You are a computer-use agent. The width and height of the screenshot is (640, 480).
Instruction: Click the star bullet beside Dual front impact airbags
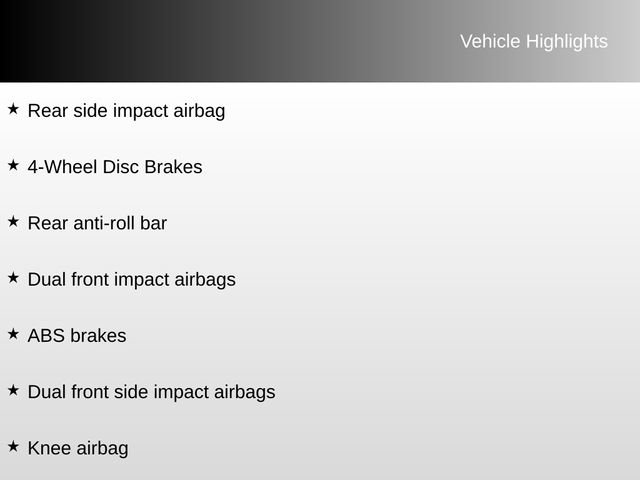12,276
